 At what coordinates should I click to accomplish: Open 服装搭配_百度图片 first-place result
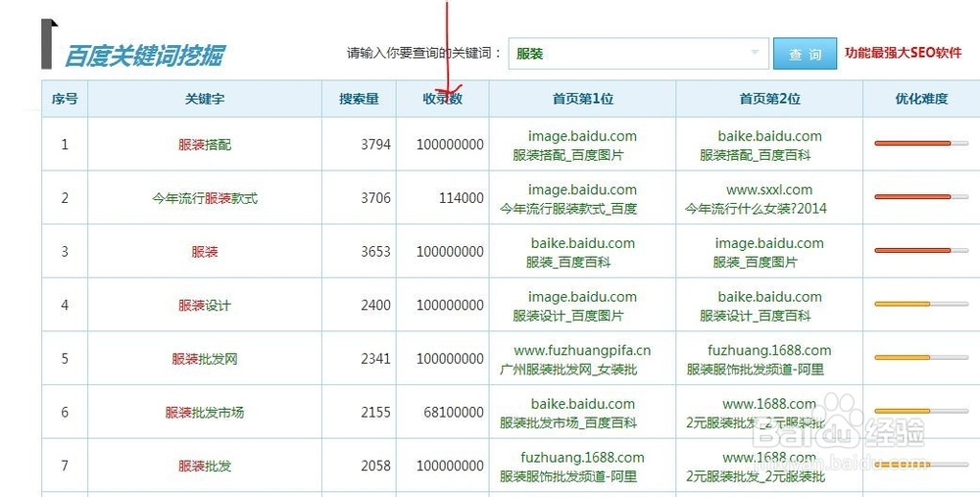(x=568, y=155)
